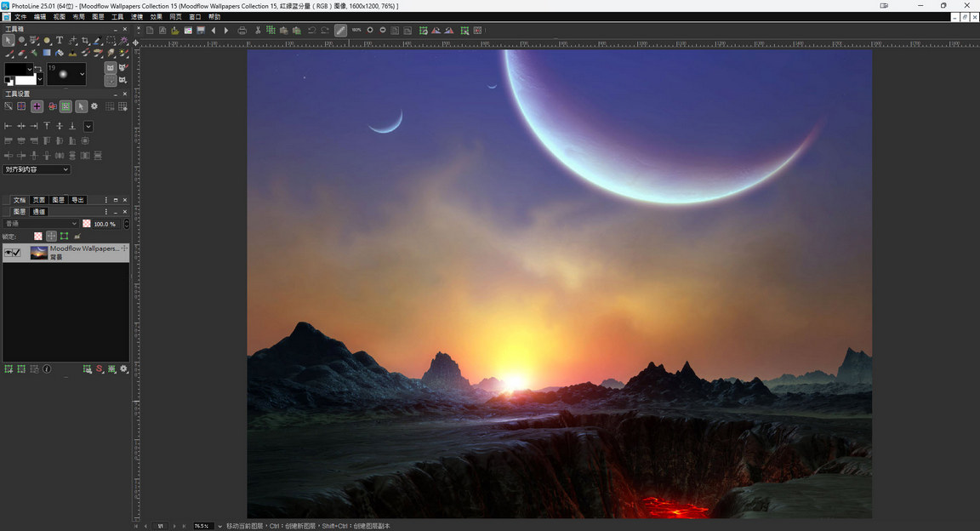Toggle the layer checkmark box
Viewport: 980px width, 531px height.
point(17,253)
